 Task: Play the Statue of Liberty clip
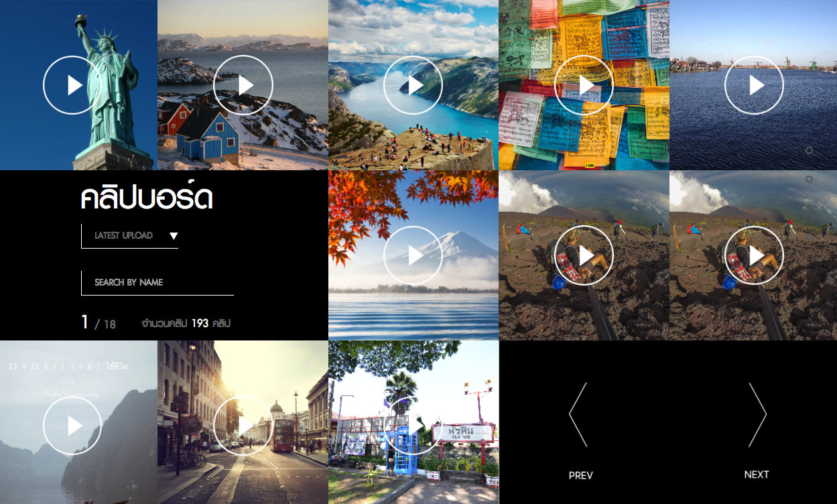(72, 85)
